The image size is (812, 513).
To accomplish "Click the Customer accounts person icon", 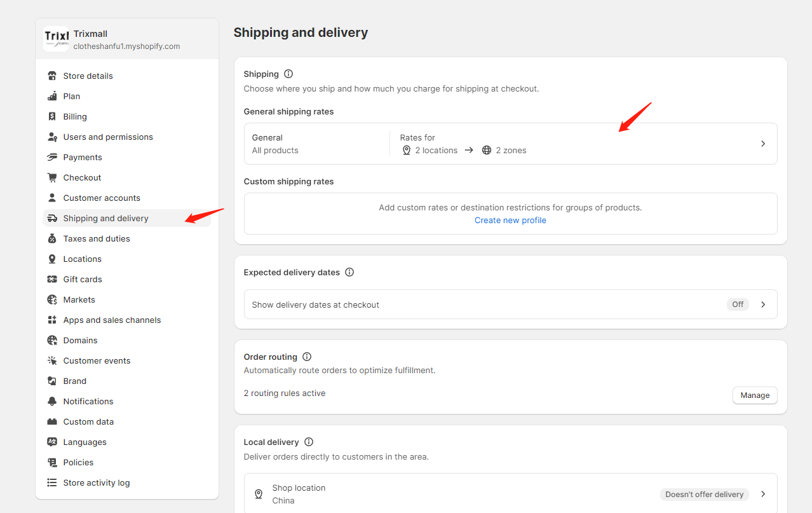I will coord(52,198).
